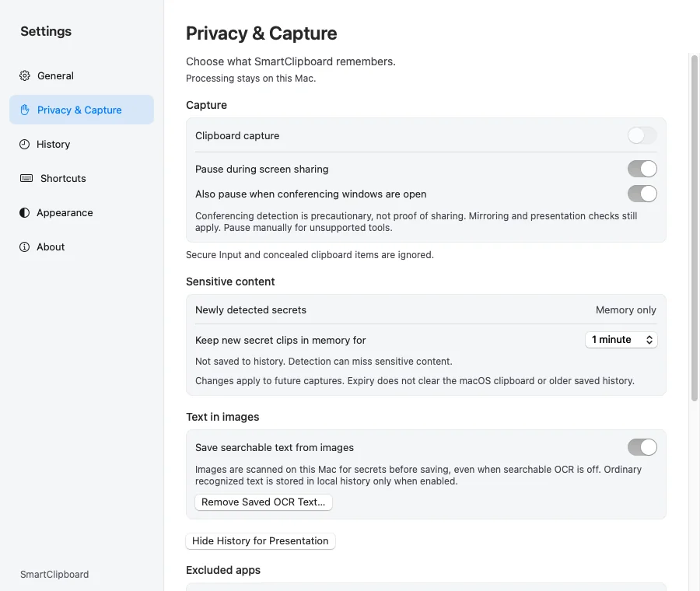Click the vertical scrollbar thumb
This screenshot has width=700, height=591.
tap(695, 228)
